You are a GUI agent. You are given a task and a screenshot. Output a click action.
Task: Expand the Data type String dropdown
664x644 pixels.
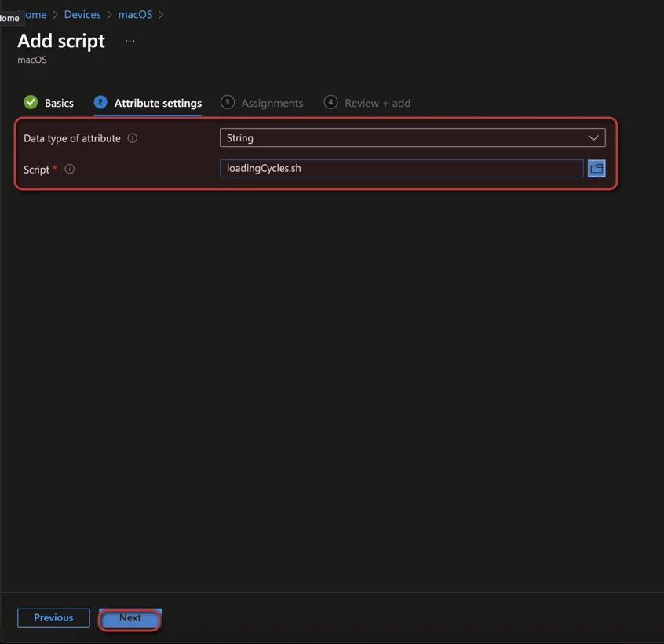[x=413, y=137]
